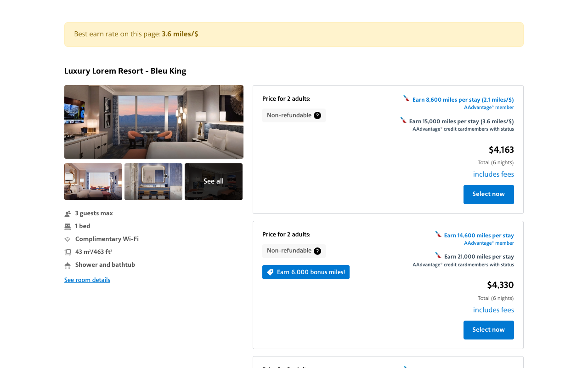This screenshot has width=588, height=368.
Task: Click the Earn 6,000 bonus miles badge
Action: click(x=306, y=272)
